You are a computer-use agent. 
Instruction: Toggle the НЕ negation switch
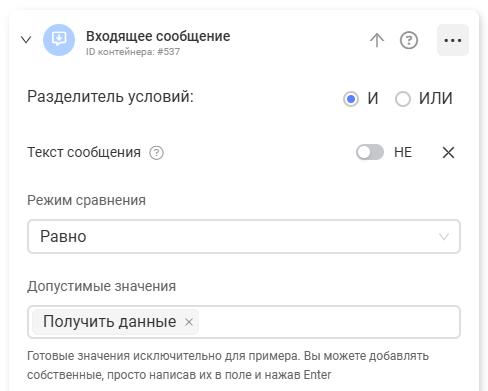tap(370, 152)
